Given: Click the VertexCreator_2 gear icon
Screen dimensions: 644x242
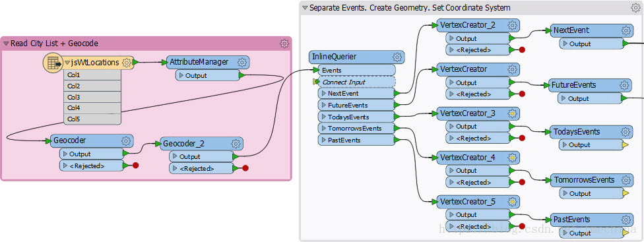Looking at the screenshot, I should pos(512,25).
